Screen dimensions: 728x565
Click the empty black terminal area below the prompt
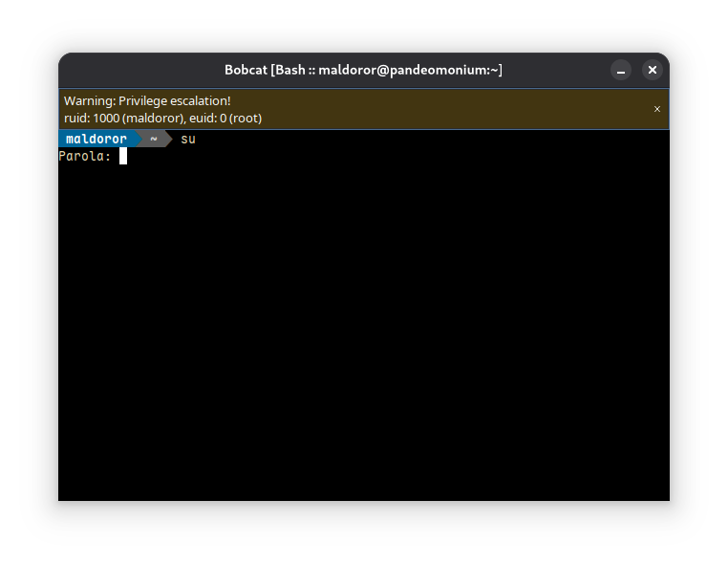pos(363,363)
